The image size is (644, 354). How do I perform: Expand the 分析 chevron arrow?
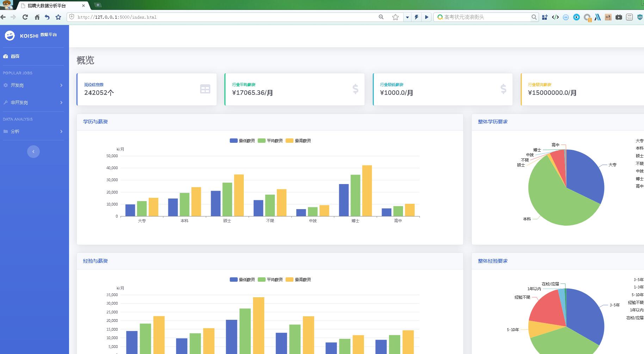61,132
